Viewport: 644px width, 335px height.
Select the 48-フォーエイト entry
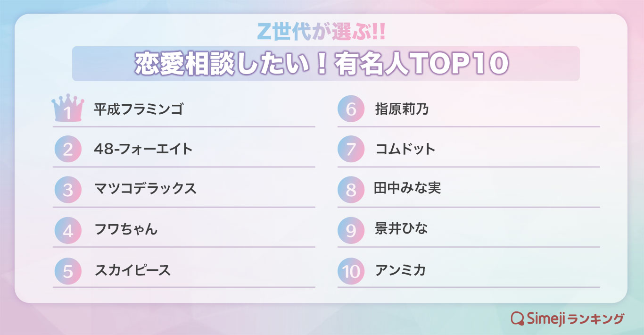coord(143,150)
